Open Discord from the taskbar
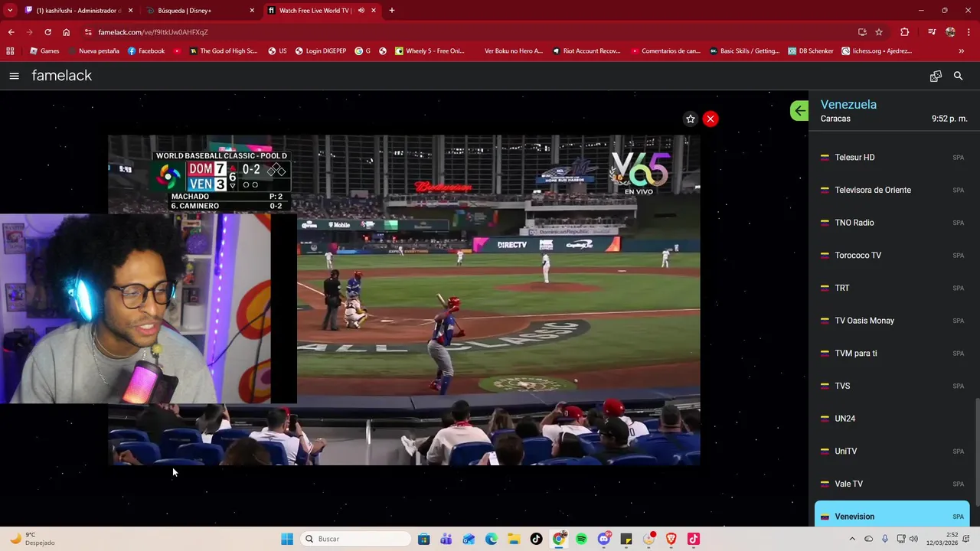This screenshot has width=980, height=551. [603, 539]
